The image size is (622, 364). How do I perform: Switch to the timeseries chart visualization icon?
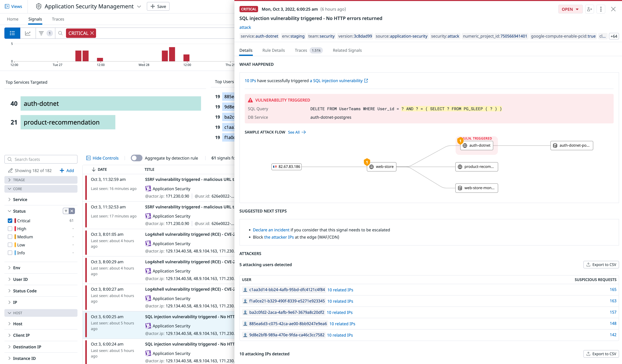click(x=28, y=33)
